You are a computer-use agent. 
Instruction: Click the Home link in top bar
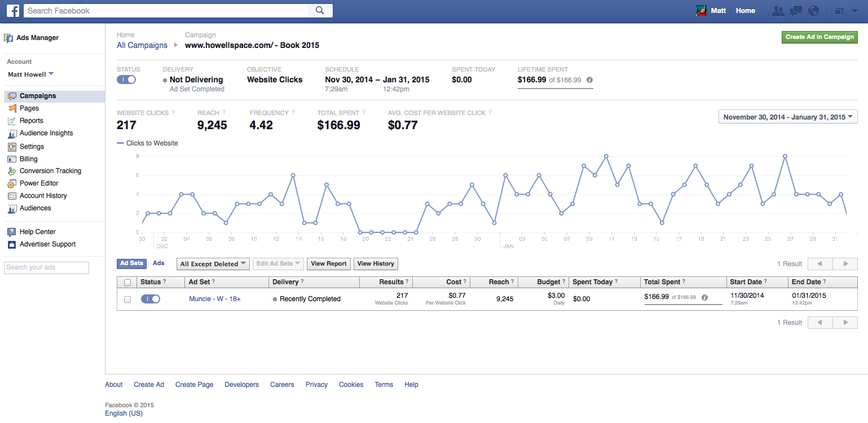(x=745, y=11)
